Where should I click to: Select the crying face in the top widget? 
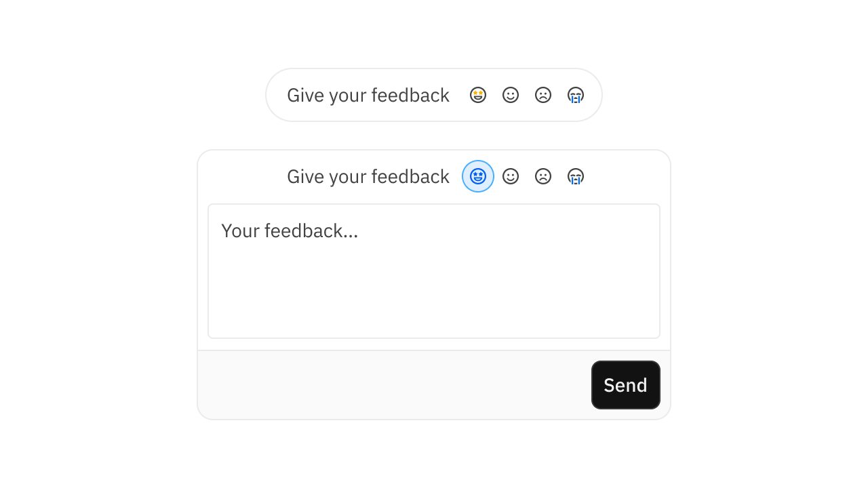(x=576, y=95)
